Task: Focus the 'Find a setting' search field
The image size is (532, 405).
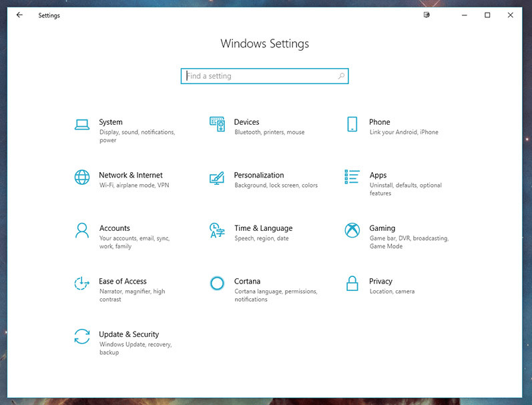Action: 264,76
